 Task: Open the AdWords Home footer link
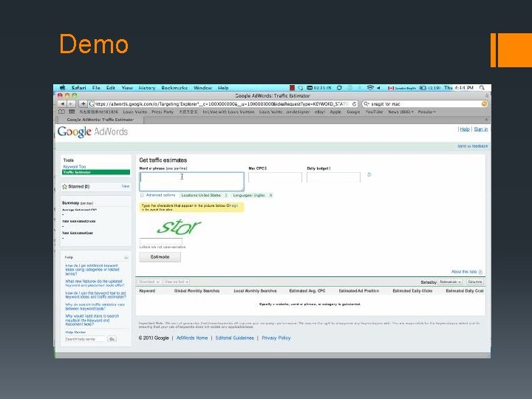coord(192,338)
